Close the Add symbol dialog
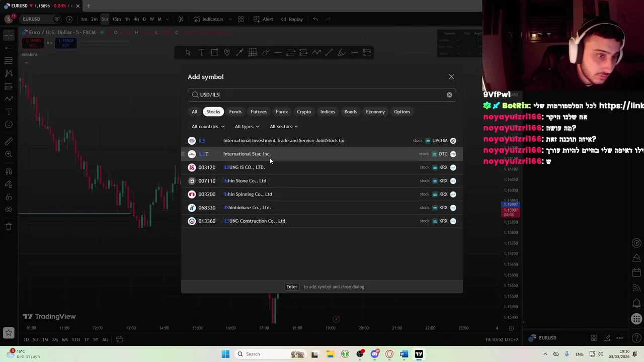The image size is (644, 362). click(451, 77)
